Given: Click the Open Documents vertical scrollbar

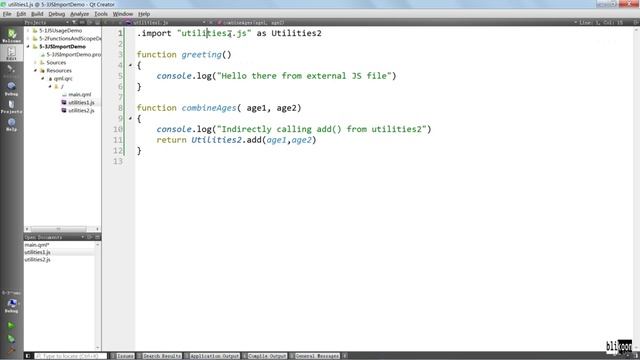Looking at the screenshot, I should coord(98,296).
